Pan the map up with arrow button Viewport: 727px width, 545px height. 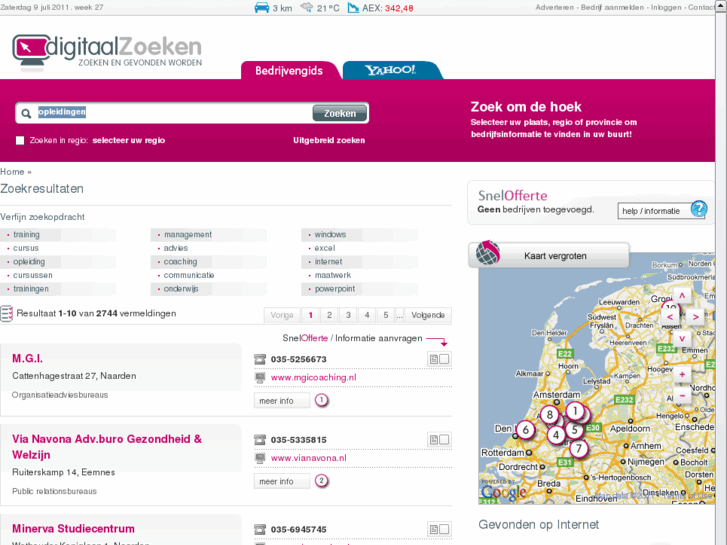(682, 295)
